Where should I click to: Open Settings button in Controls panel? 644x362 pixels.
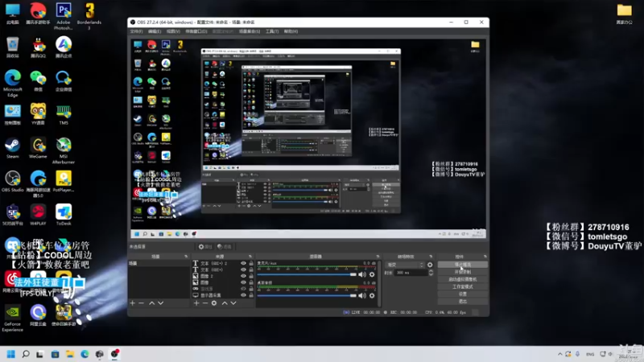(463, 294)
